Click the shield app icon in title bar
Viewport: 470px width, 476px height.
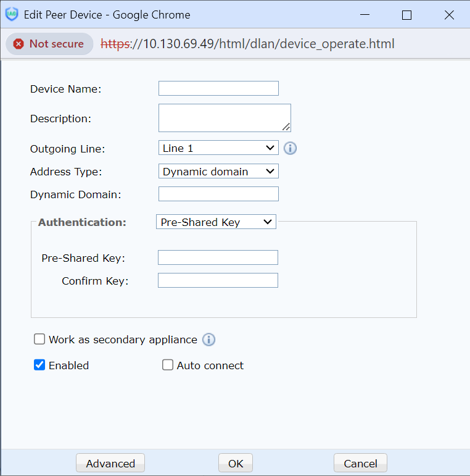pos(12,15)
